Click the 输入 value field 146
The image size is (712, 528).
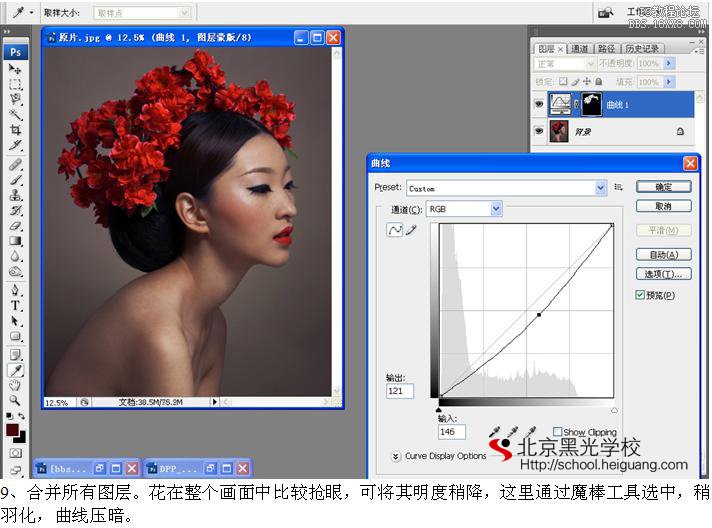click(451, 432)
